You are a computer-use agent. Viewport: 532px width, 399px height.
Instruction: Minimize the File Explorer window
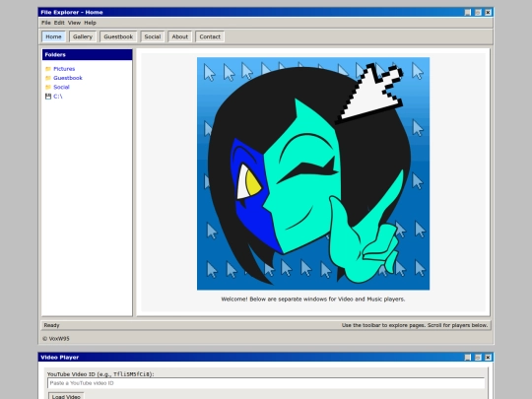coord(468,13)
